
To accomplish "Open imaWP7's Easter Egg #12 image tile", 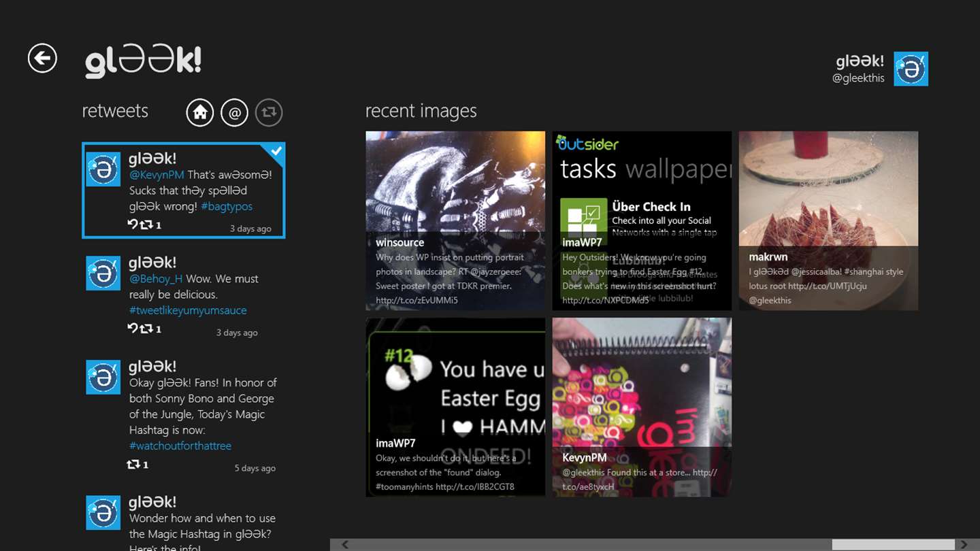I will [455, 407].
